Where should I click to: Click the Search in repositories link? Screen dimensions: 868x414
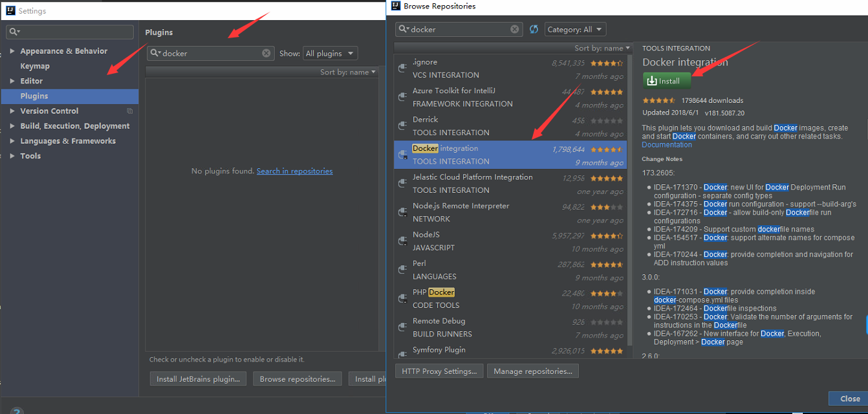pos(294,171)
